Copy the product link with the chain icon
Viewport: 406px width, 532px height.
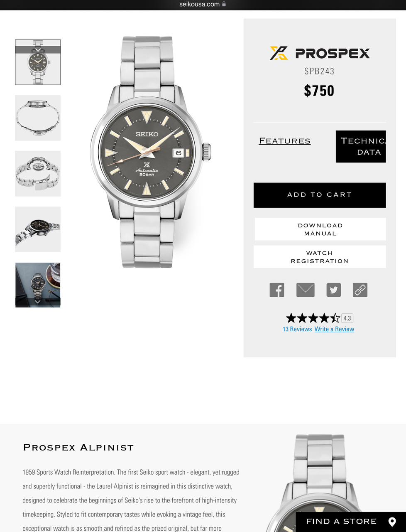tap(360, 290)
